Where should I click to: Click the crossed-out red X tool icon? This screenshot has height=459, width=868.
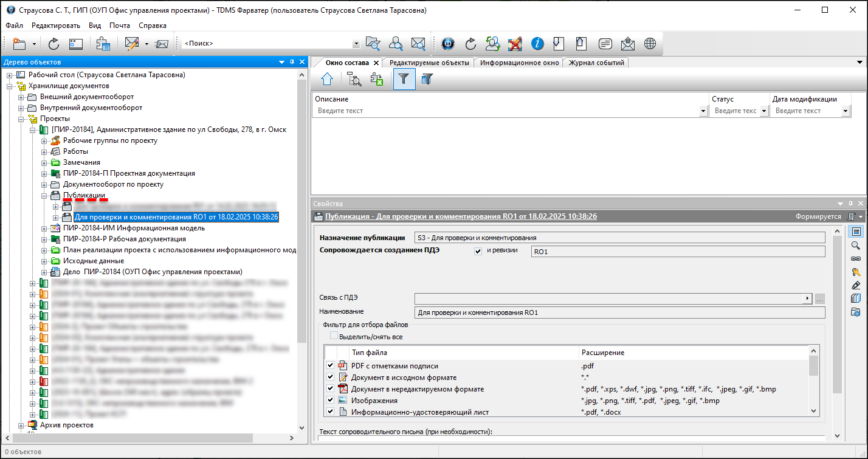point(515,44)
